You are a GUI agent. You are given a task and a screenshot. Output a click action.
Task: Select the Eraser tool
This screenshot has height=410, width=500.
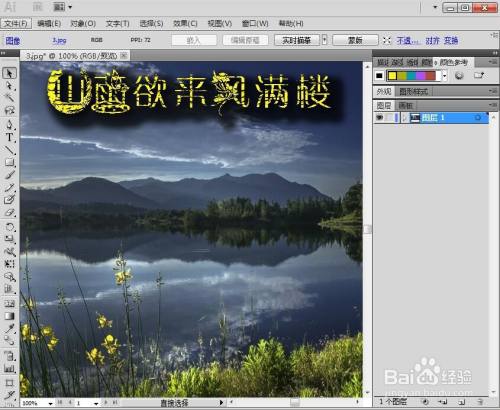pos(9,212)
